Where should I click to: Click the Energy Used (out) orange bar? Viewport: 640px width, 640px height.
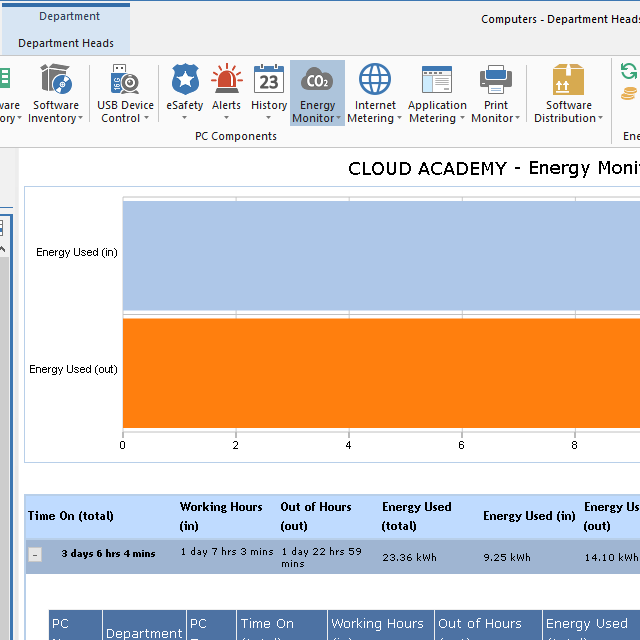coord(381,373)
